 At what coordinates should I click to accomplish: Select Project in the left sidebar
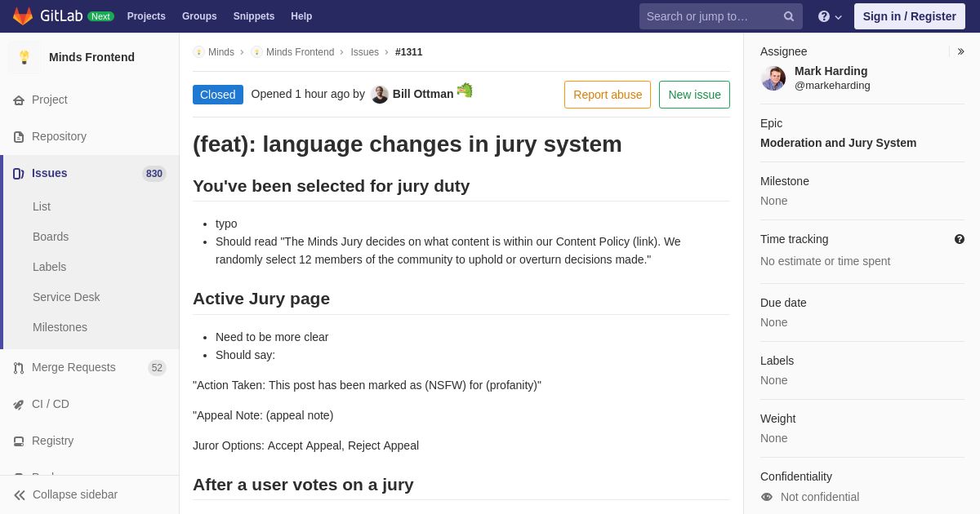(x=50, y=100)
